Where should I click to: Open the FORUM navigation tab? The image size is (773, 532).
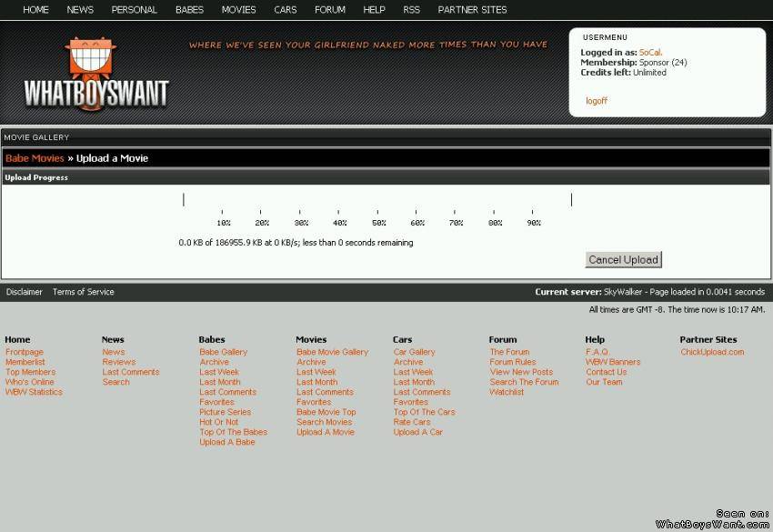coord(329,10)
